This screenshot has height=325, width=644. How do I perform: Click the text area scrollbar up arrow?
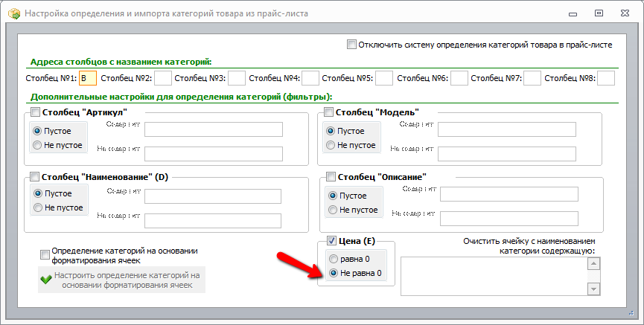[x=593, y=263]
